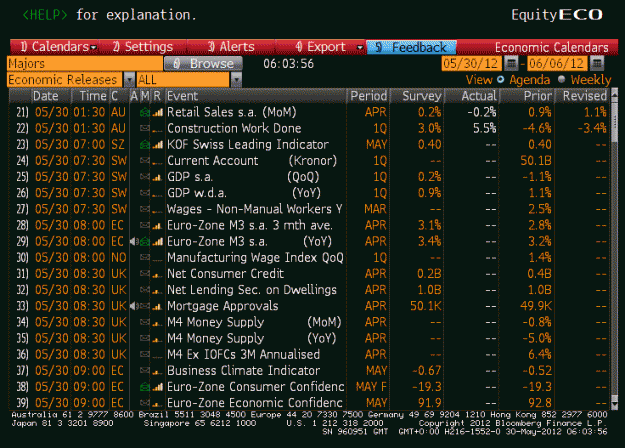Screen dimensions: 625x448
Task: Click the relevance icon for Net Lending Sec. on Dwellings
Action: click(x=158, y=291)
